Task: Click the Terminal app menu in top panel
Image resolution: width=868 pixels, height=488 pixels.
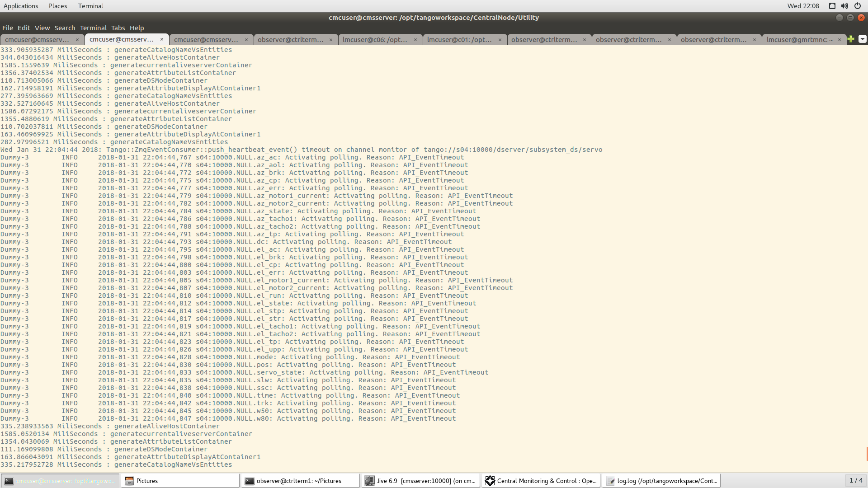Action: [90, 6]
